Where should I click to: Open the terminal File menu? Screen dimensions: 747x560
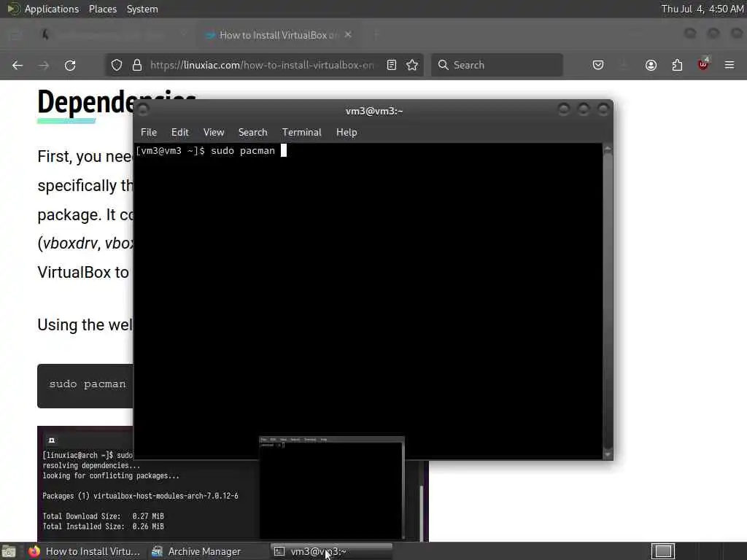(x=149, y=133)
